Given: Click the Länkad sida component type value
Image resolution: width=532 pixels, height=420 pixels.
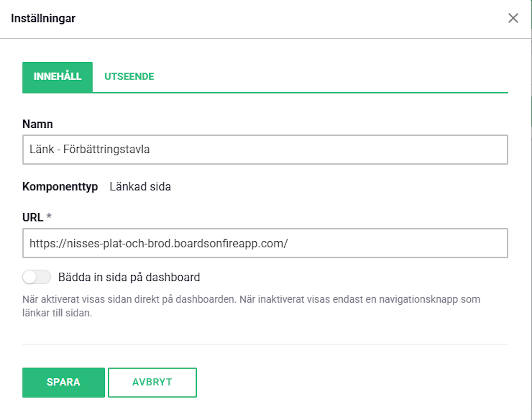Looking at the screenshot, I should coord(140,187).
